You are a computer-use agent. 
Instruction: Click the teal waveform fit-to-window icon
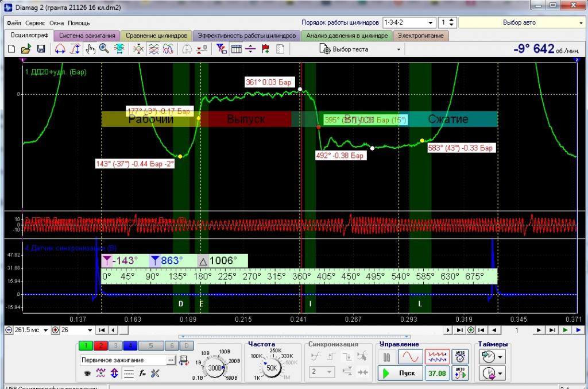pyautogui.click(x=119, y=49)
